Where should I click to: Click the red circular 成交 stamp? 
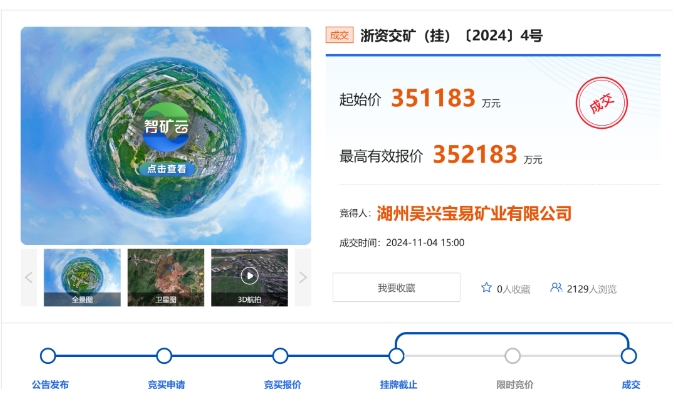coord(602,104)
